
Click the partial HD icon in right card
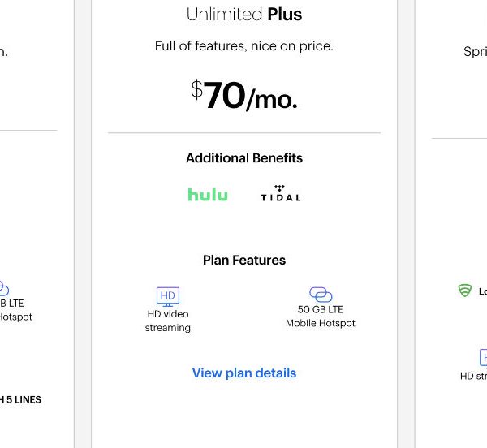point(483,357)
